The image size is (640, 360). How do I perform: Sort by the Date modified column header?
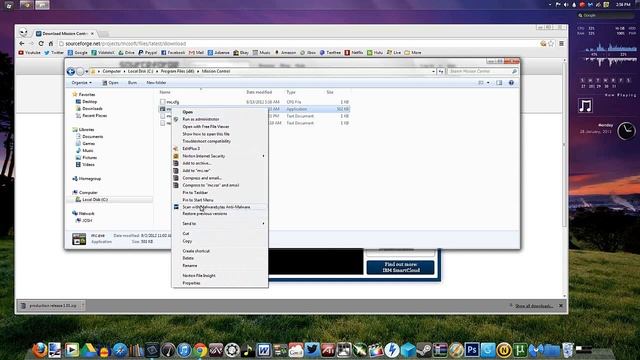pos(259,92)
